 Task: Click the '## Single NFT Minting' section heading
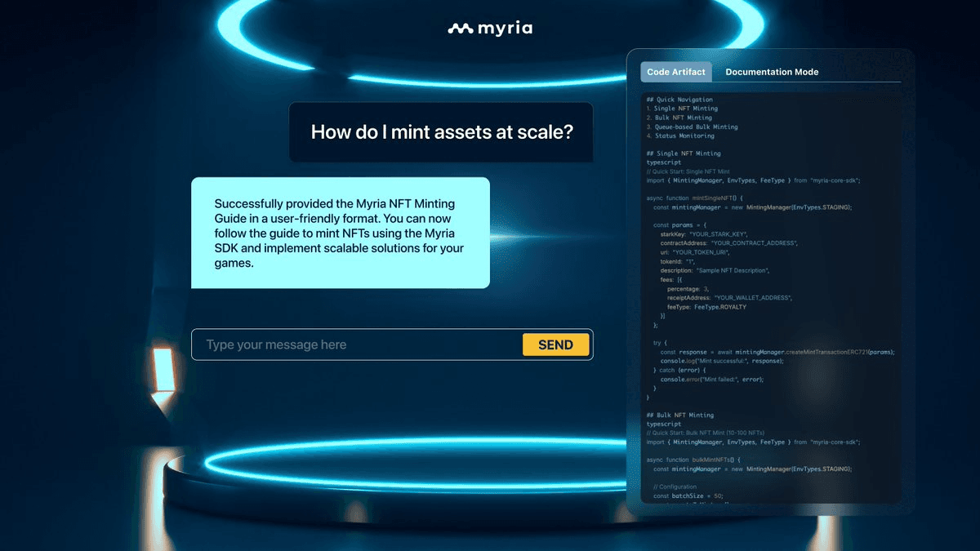684,153
